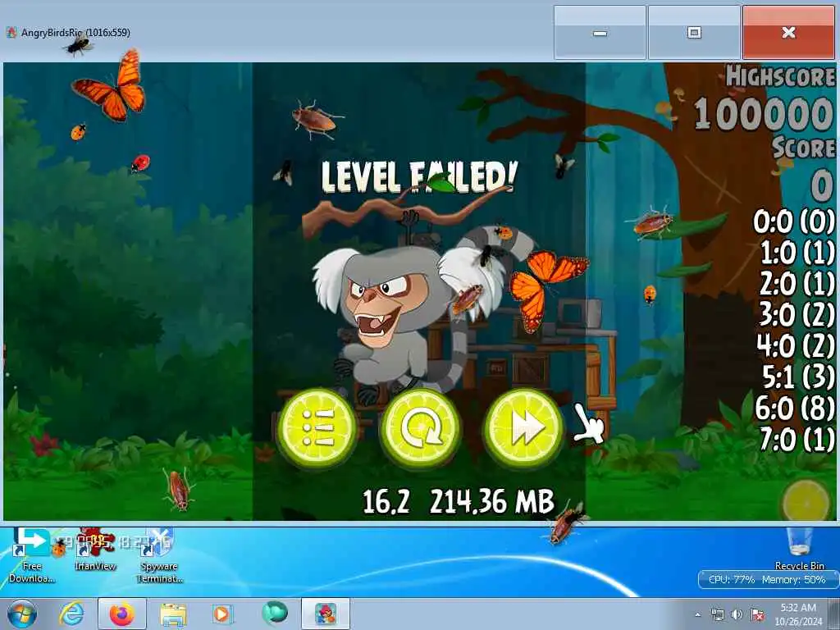Skip to next level with fast-forward lime button

click(524, 428)
